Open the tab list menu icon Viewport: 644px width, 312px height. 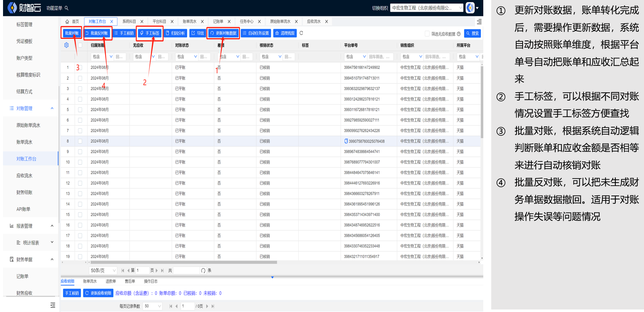coord(479,22)
